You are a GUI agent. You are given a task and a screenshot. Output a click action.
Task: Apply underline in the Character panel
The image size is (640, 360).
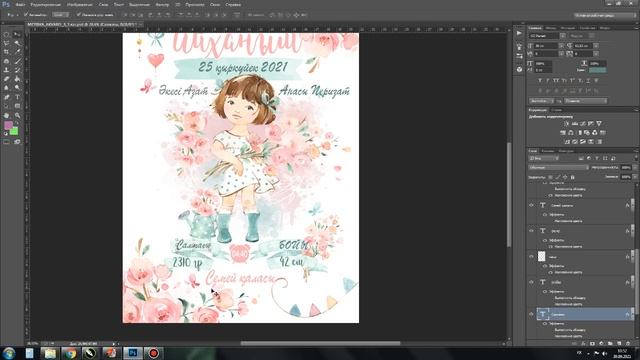(588, 80)
